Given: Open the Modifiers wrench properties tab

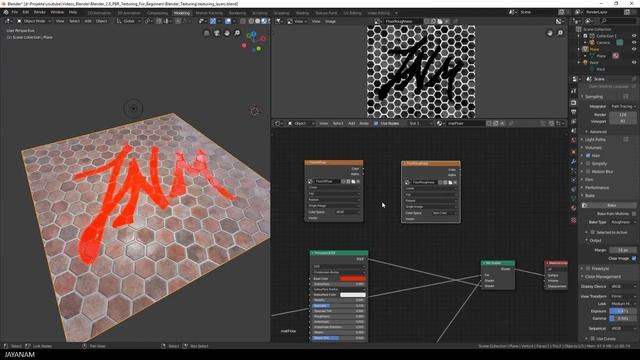Looking at the screenshot, I should 573,162.
